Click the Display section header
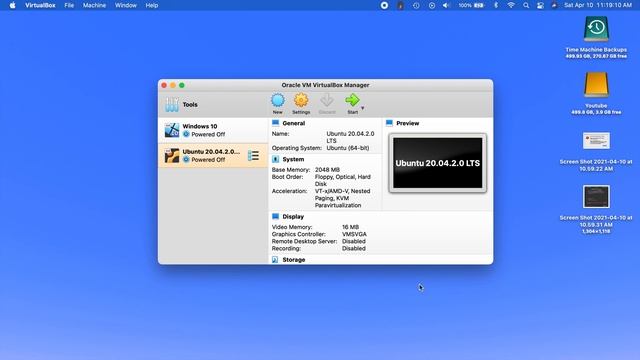 [x=293, y=217]
